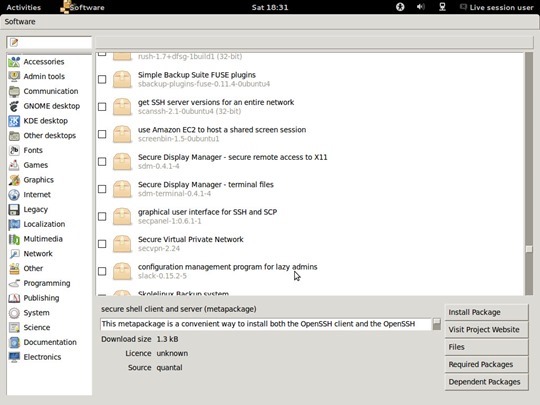
Task: Click the Electronics monitor icon
Action: 14,357
